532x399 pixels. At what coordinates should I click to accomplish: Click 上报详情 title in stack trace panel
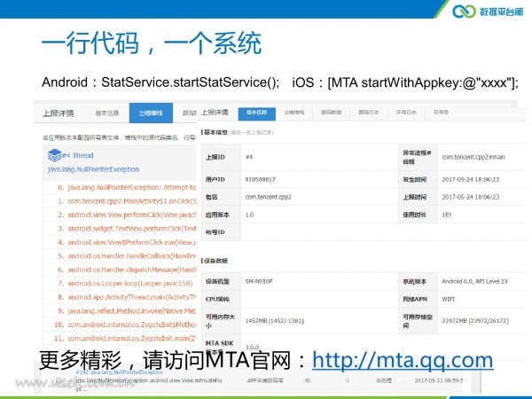click(x=58, y=113)
